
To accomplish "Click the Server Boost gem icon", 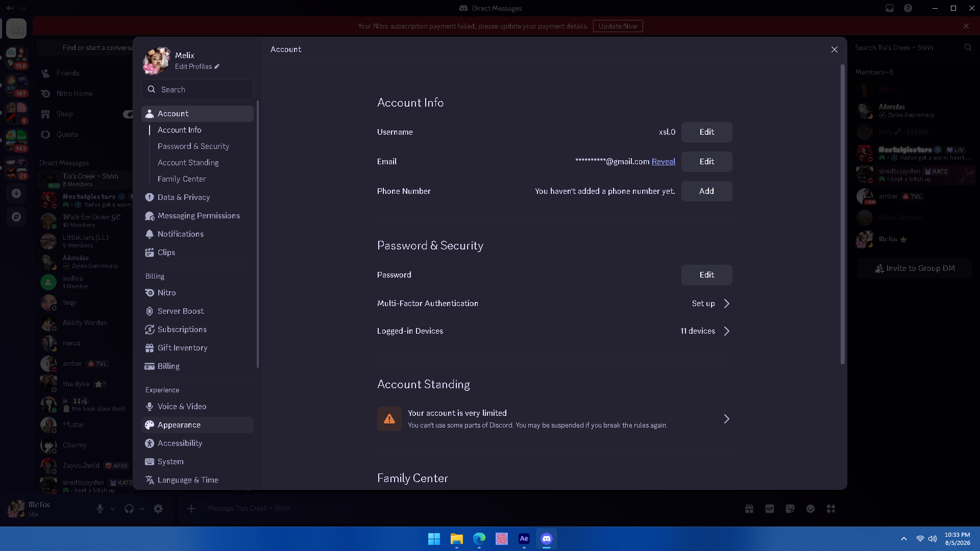I will tap(150, 311).
